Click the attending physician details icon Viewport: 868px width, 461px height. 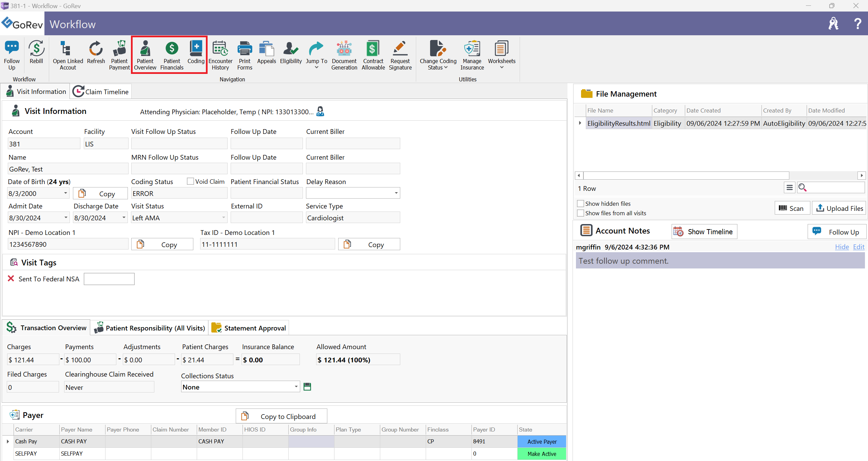320,111
